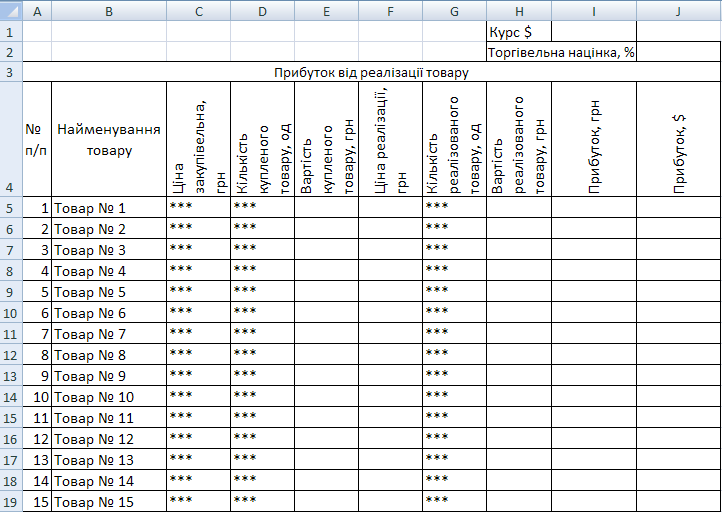
Task: Select column I header
Action: coord(594,11)
